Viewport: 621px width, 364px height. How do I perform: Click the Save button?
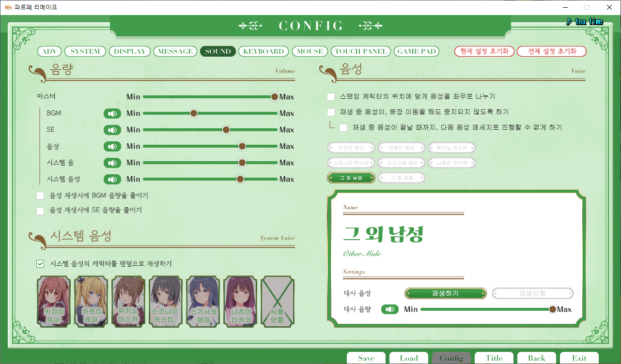click(x=366, y=358)
